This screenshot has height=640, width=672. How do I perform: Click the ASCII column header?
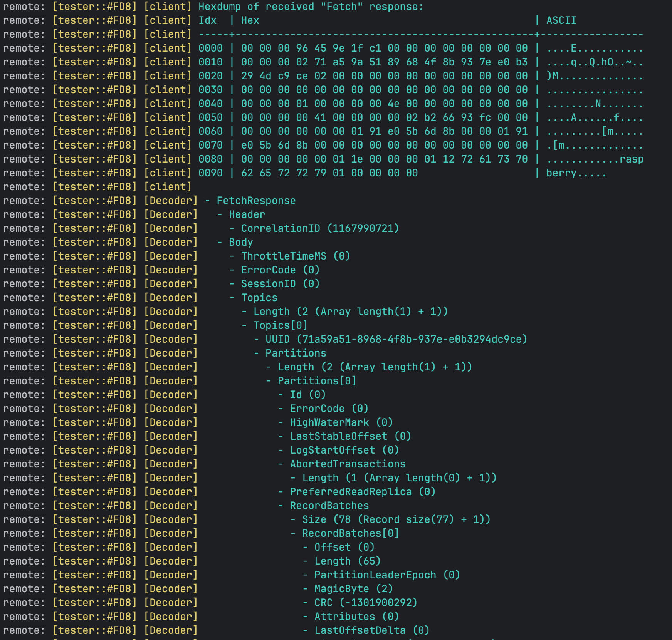561,21
